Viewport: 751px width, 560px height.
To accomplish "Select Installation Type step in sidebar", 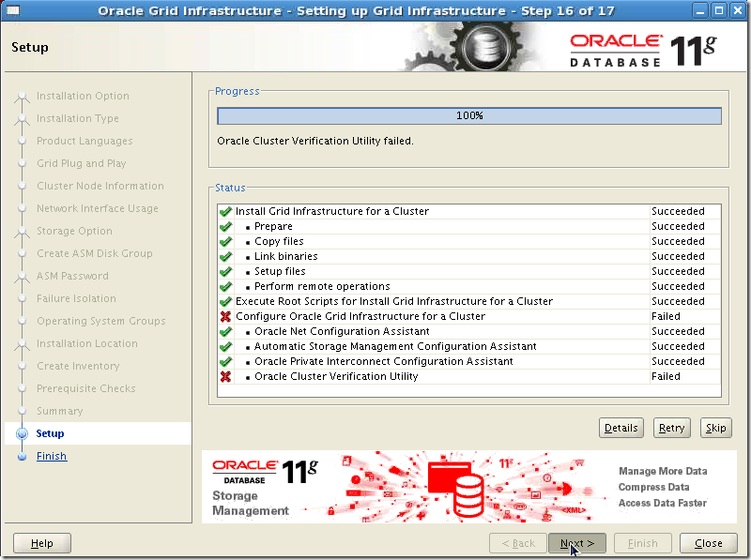I will click(78, 118).
